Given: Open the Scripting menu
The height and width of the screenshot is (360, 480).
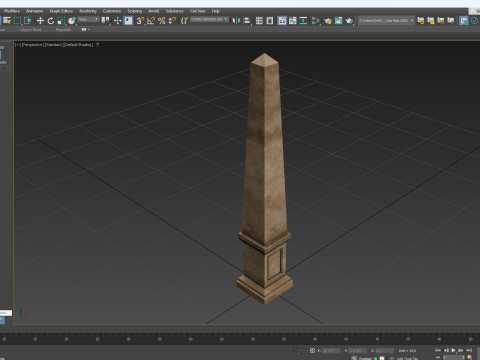Looking at the screenshot, I should click(135, 11).
